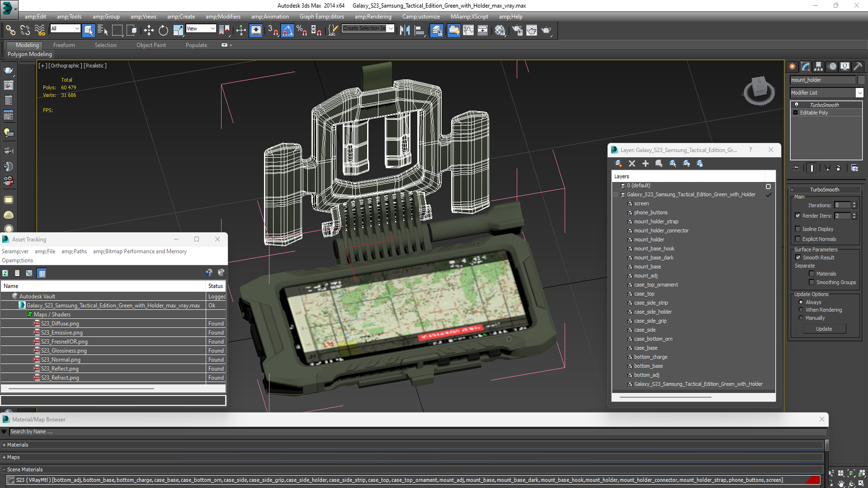The width and height of the screenshot is (868, 488).
Task: Select the Manually update radio button
Action: (801, 318)
